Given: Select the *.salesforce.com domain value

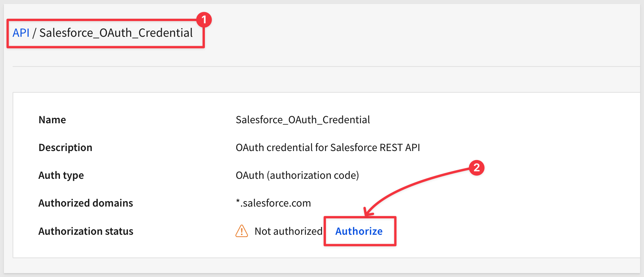Looking at the screenshot, I should point(273,203).
